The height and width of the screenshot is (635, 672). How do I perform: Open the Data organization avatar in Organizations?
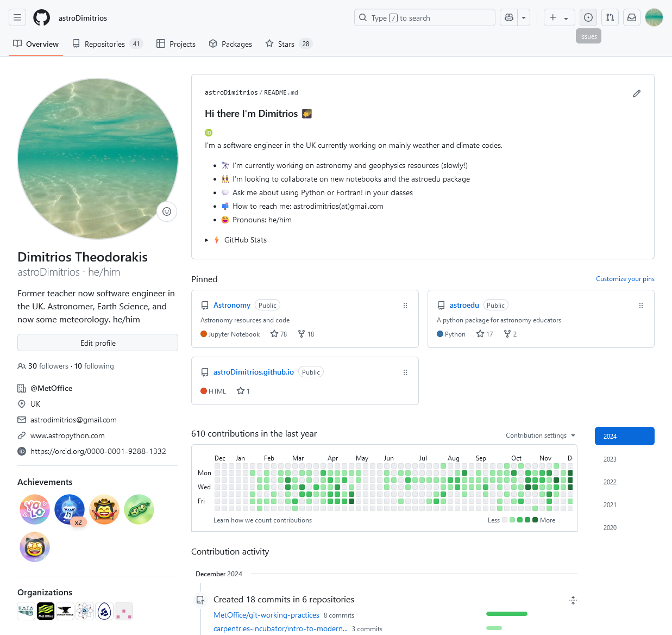coord(26,611)
